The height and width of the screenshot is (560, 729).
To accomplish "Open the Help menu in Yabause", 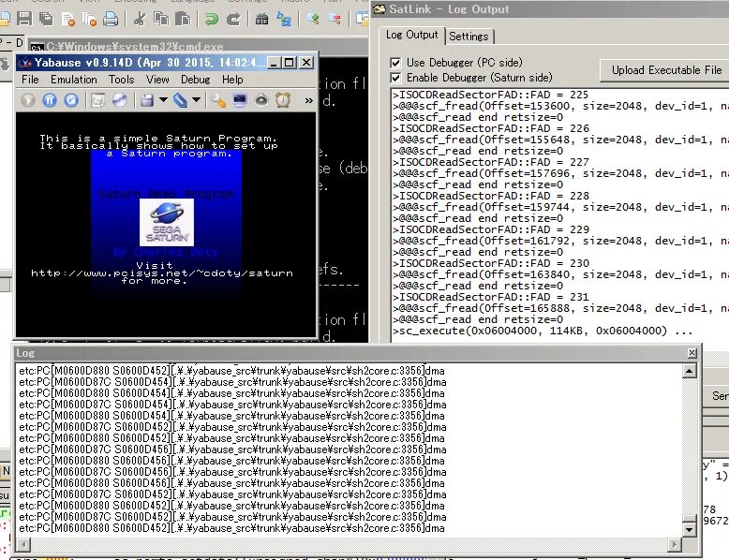I will pyautogui.click(x=232, y=80).
